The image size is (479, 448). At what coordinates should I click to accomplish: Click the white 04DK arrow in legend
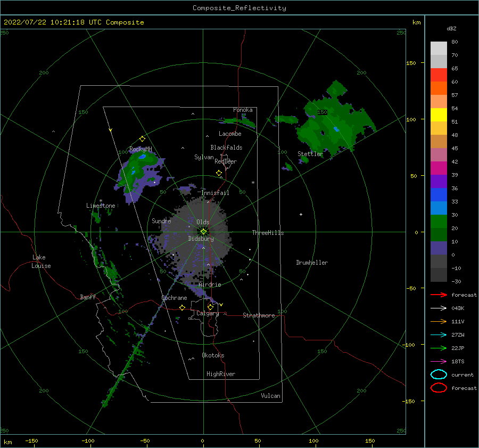(439, 308)
